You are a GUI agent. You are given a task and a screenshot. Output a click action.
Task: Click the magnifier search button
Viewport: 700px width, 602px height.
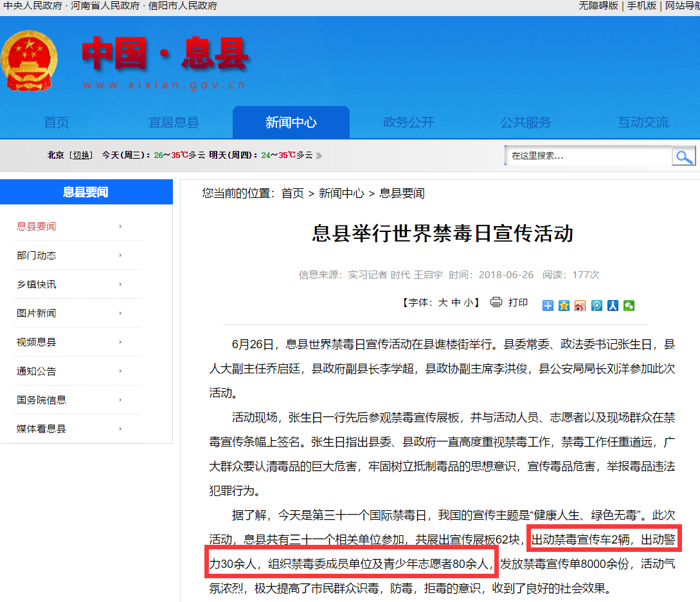click(x=683, y=156)
